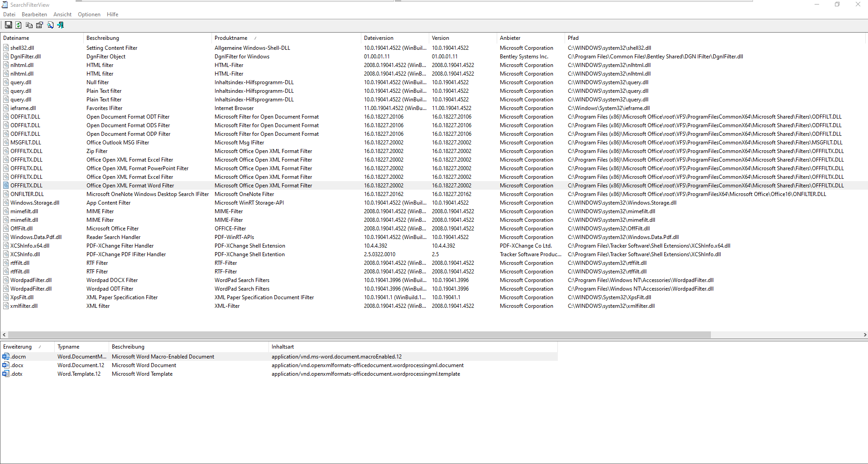
Task: Click the Refresh icon in the toolbar
Action: (19, 25)
